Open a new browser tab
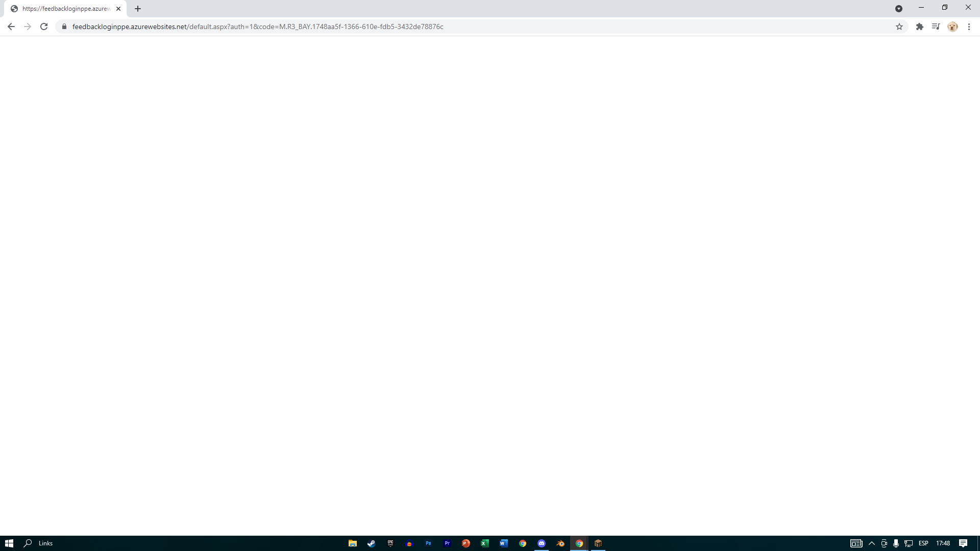980x551 pixels. coord(138,9)
